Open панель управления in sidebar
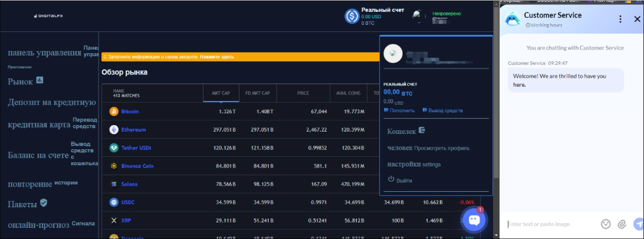The image size is (644, 239). pyautogui.click(x=44, y=53)
